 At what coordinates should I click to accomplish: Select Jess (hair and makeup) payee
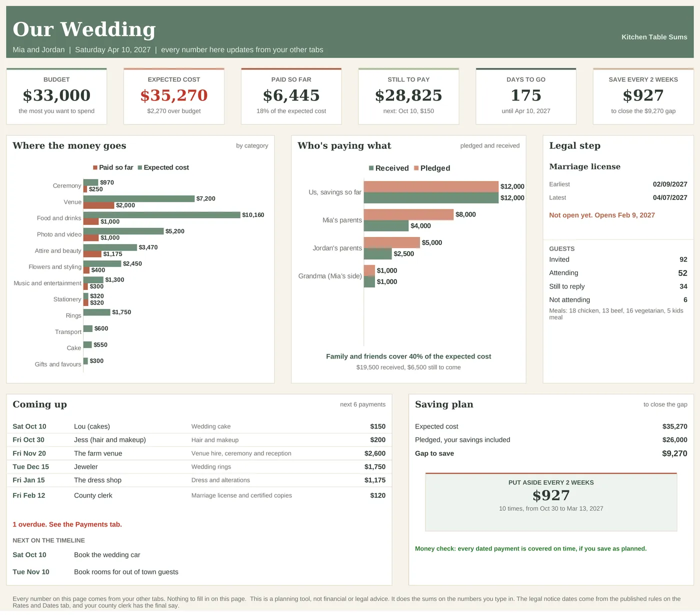coord(110,440)
